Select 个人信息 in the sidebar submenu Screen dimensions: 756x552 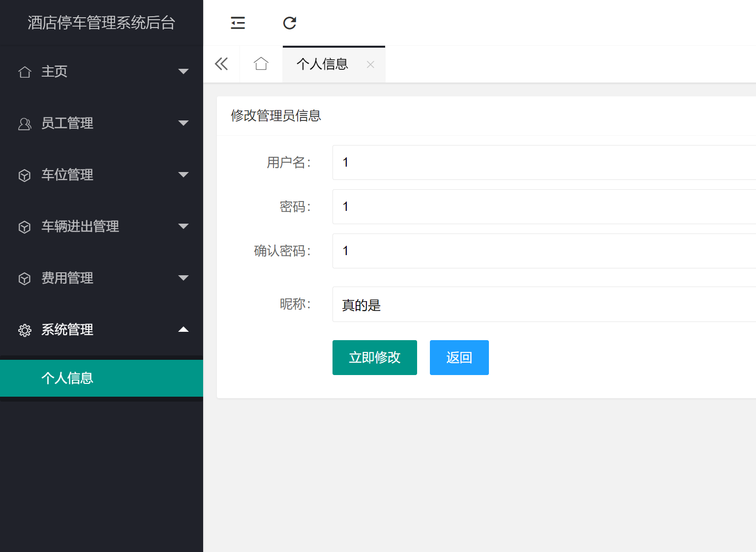click(x=101, y=378)
